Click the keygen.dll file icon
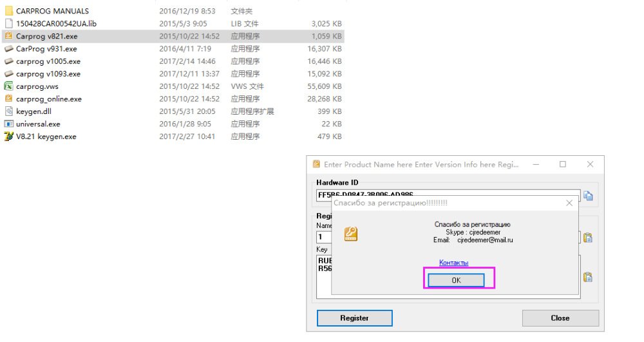644x342 pixels. tap(8, 111)
